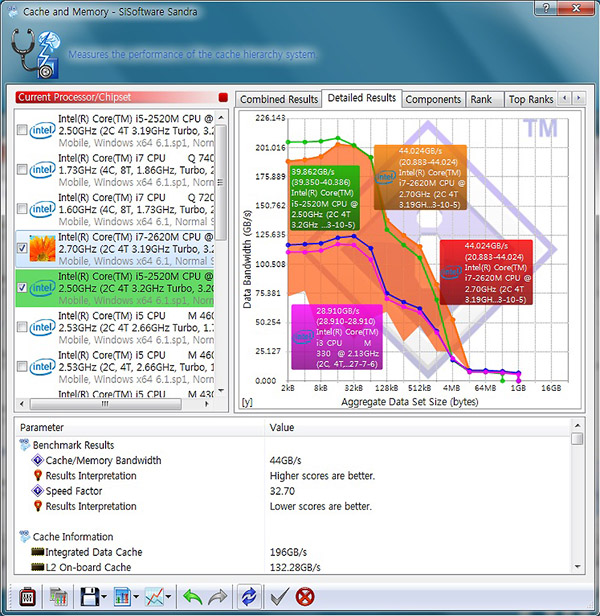
Task: Click the Benchmark Results section icon
Action: point(24,445)
